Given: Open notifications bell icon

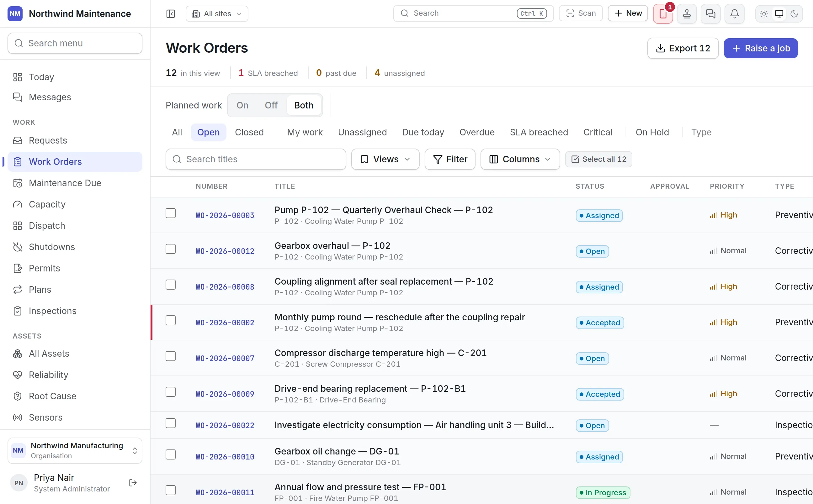Looking at the screenshot, I should (734, 14).
